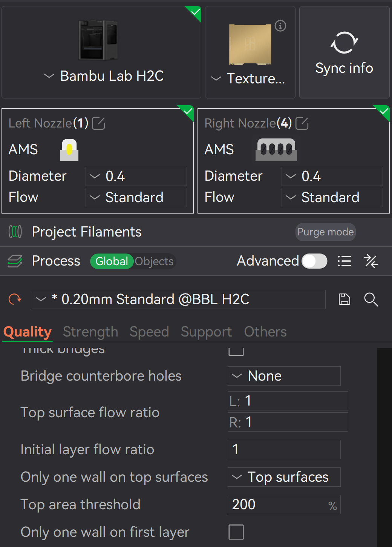Edit the Top area threshold value
Screen dimensions: 392x547
click(284, 504)
